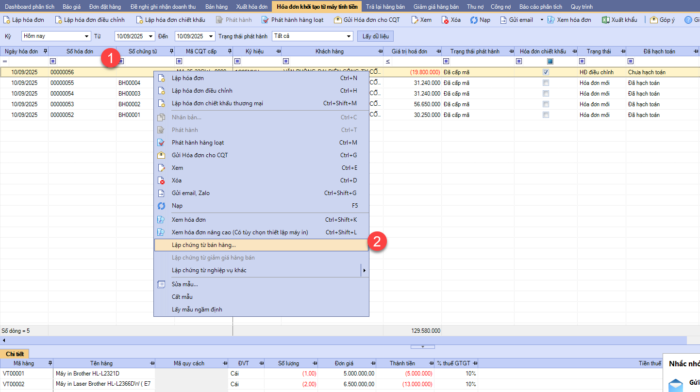Click cell BH00003 in Số chứng từ
This screenshot has width=700, height=392.
point(129,93)
